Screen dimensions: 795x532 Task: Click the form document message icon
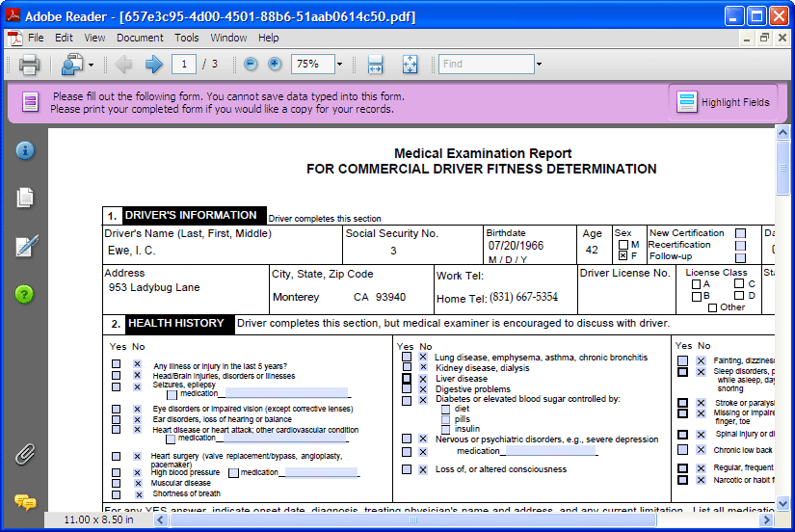tap(31, 102)
